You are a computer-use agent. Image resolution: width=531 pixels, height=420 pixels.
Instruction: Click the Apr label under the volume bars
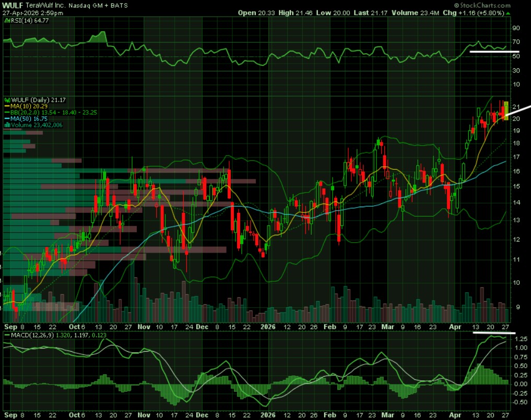455,327
